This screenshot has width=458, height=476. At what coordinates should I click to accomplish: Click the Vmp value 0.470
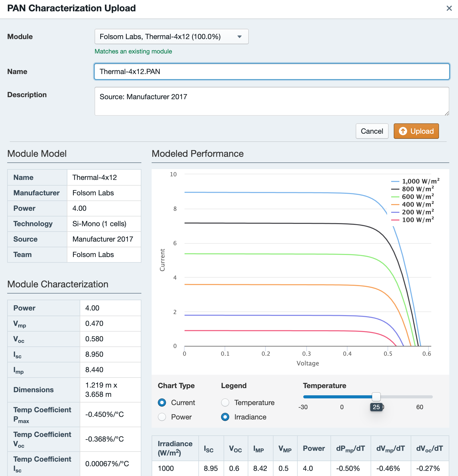click(x=111, y=323)
